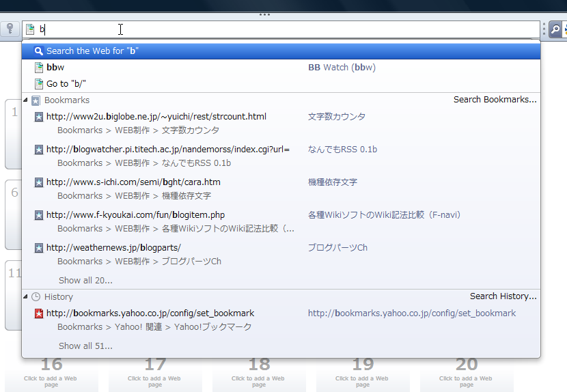Select 'Search the Web for "b"' suggestion
The height and width of the screenshot is (392, 567).
pos(281,51)
